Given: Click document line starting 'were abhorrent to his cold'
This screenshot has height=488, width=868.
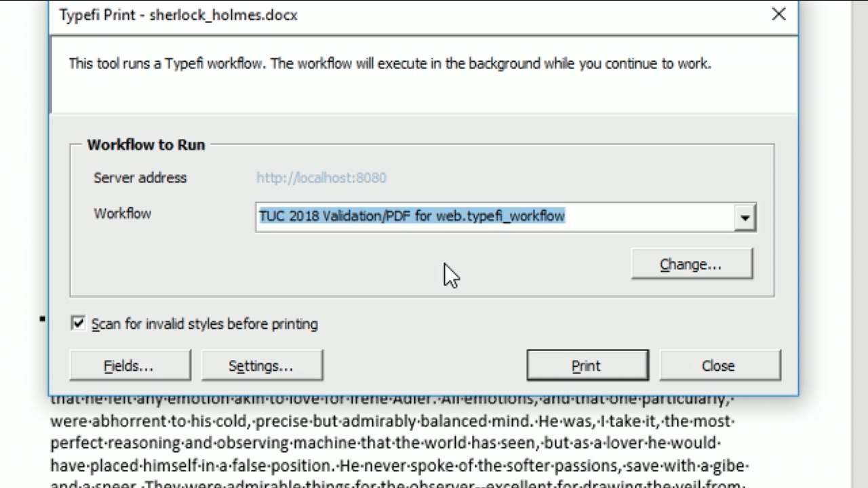Looking at the screenshot, I should click(x=393, y=422).
